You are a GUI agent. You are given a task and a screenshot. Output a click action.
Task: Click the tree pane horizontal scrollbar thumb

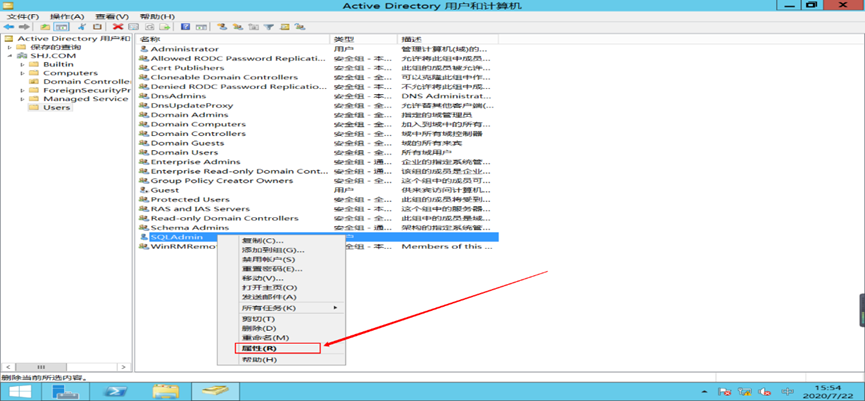(x=40, y=367)
